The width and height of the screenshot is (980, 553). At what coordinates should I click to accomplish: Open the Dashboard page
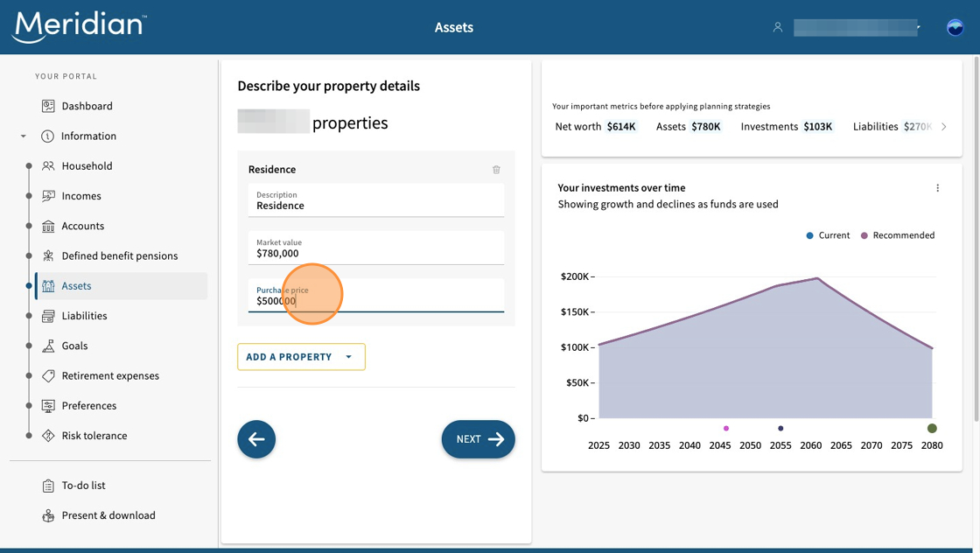87,106
